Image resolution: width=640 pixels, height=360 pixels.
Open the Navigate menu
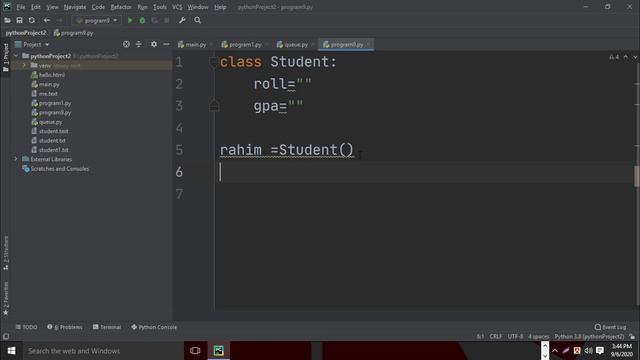pyautogui.click(x=75, y=7)
